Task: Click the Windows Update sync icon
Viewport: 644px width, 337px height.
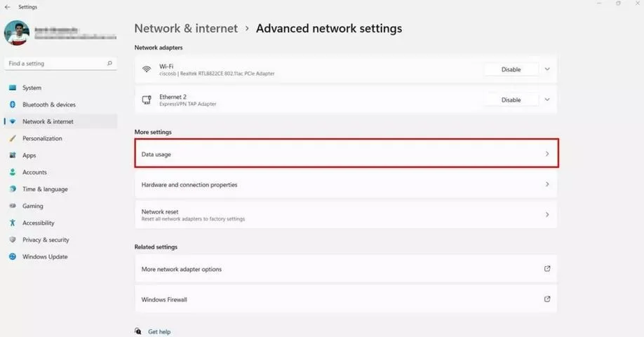Action: click(x=13, y=256)
